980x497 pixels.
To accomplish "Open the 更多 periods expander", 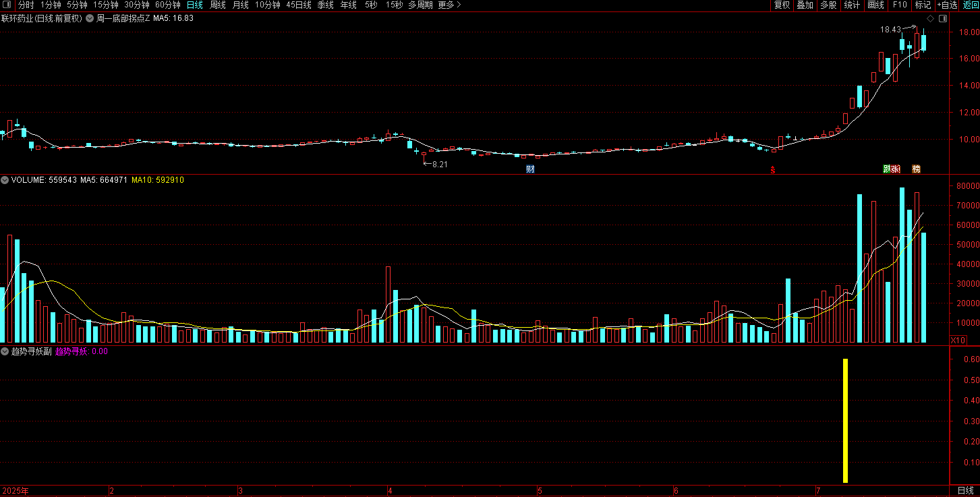I will [x=449, y=5].
